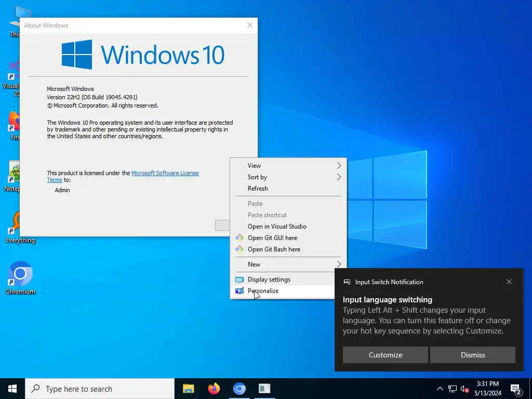Click the New submenu arrow
This screenshot has height=399, width=532.
[339, 264]
